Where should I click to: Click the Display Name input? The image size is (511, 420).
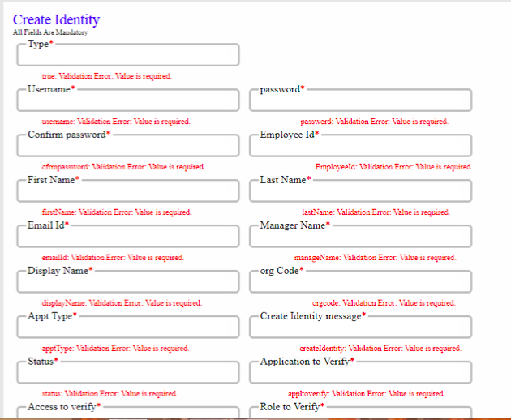tap(128, 281)
